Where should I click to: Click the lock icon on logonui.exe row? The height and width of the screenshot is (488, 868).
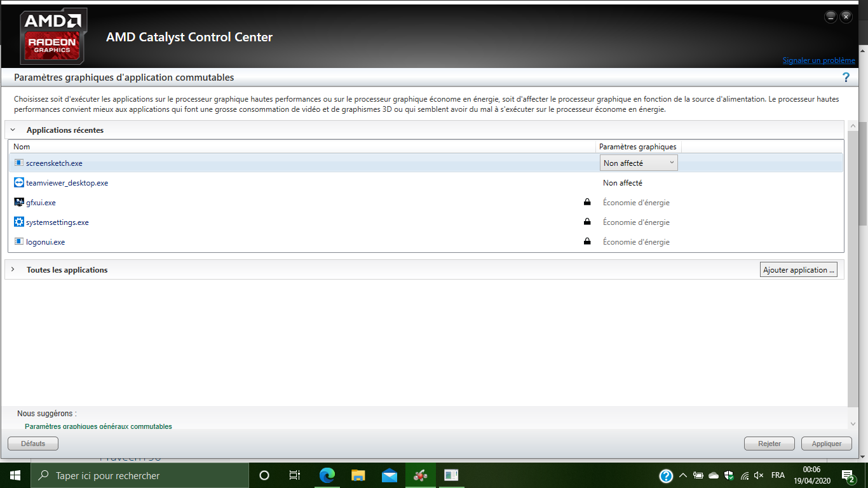click(x=587, y=242)
